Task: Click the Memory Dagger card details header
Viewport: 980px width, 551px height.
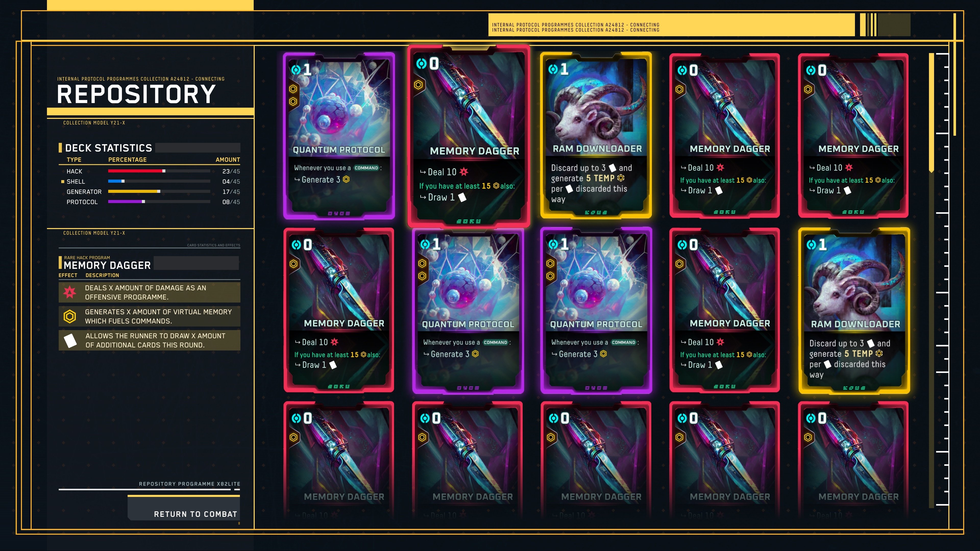Action: (107, 265)
